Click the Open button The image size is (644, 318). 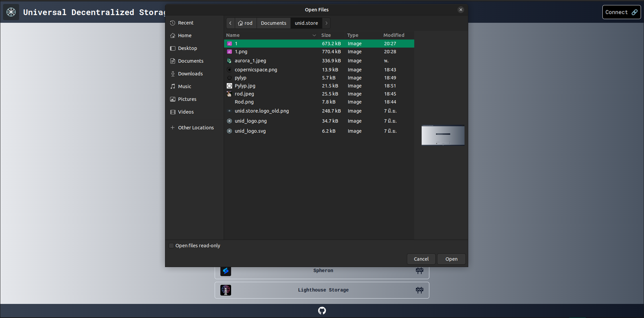coord(451,259)
